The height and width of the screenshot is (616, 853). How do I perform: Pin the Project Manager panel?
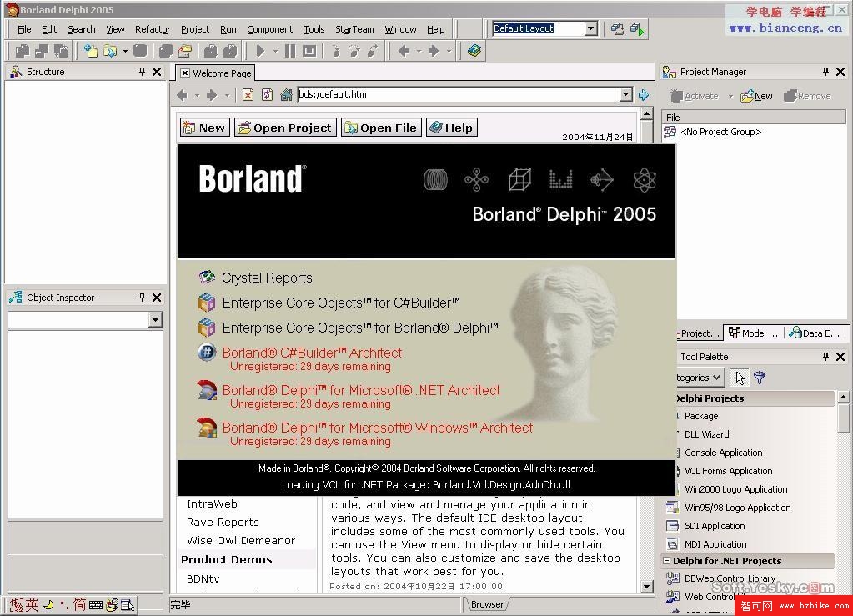[825, 71]
